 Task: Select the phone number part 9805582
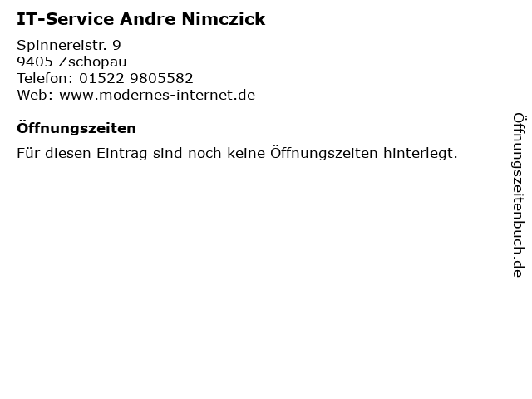161,78
